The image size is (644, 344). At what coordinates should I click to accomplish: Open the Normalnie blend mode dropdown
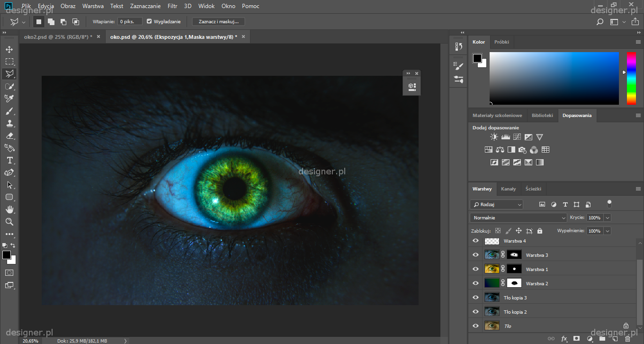pos(518,218)
